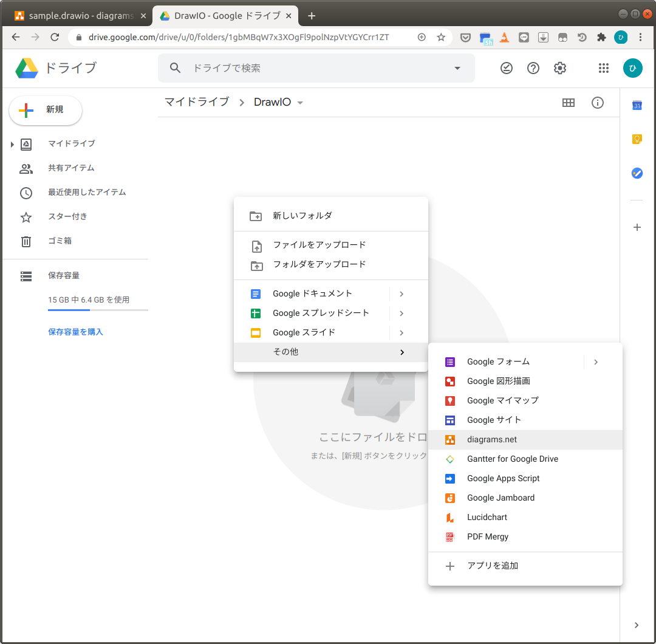Open Drive settings with the gear icon

tap(559, 68)
